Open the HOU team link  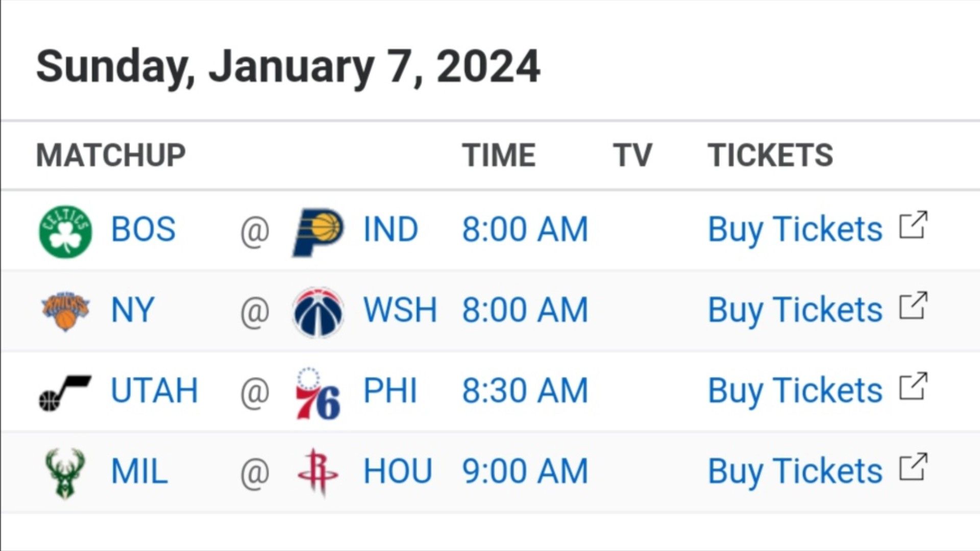398,471
